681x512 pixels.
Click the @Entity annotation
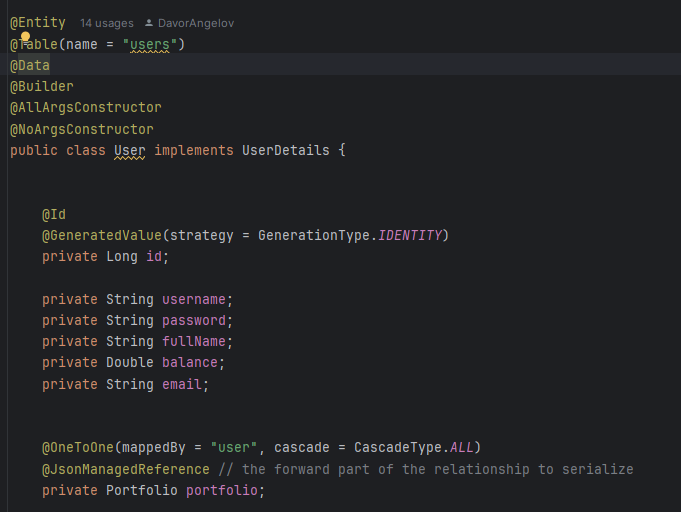click(x=38, y=22)
